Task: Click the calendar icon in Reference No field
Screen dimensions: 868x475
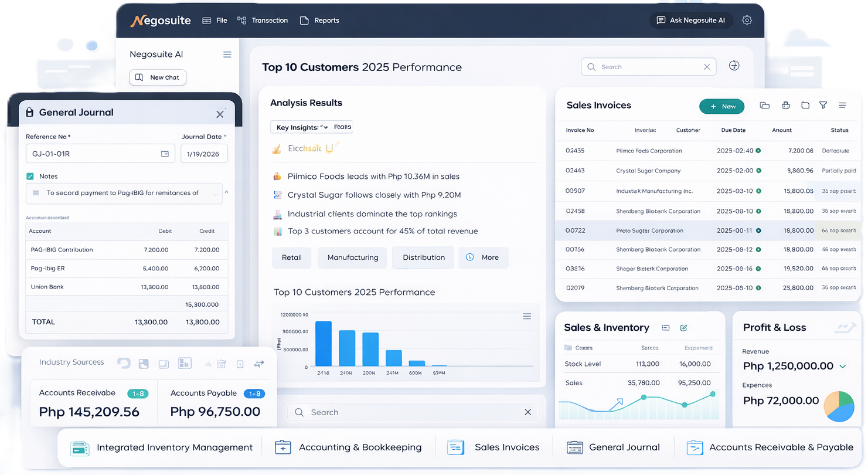Action: point(165,154)
